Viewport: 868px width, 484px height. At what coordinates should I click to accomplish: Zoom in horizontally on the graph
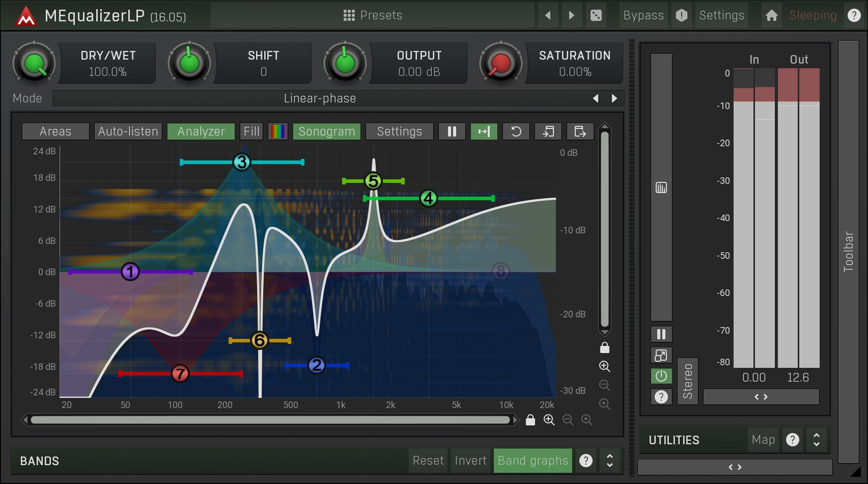549,420
